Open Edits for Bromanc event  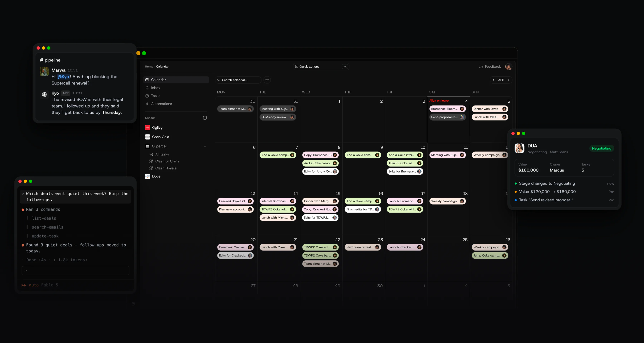click(405, 171)
